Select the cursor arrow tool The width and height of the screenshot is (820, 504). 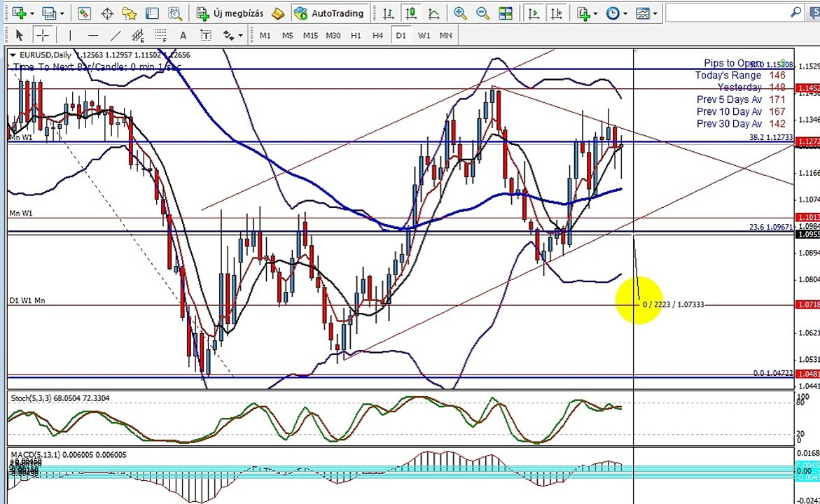[x=20, y=36]
